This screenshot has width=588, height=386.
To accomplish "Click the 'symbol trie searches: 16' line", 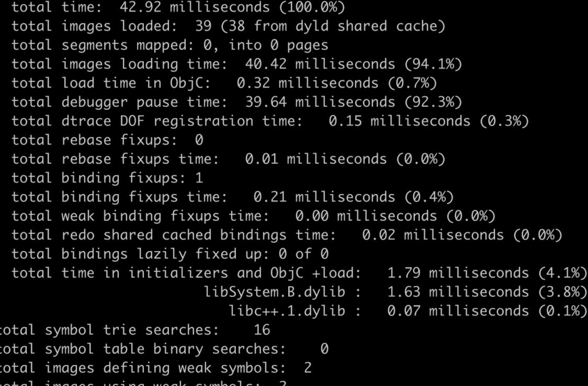I will [x=135, y=330].
